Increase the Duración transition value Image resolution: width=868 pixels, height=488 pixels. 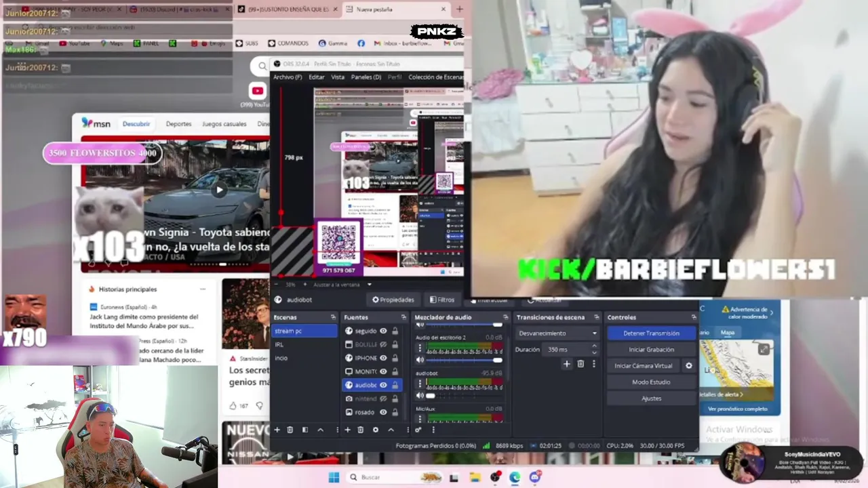pyautogui.click(x=594, y=346)
